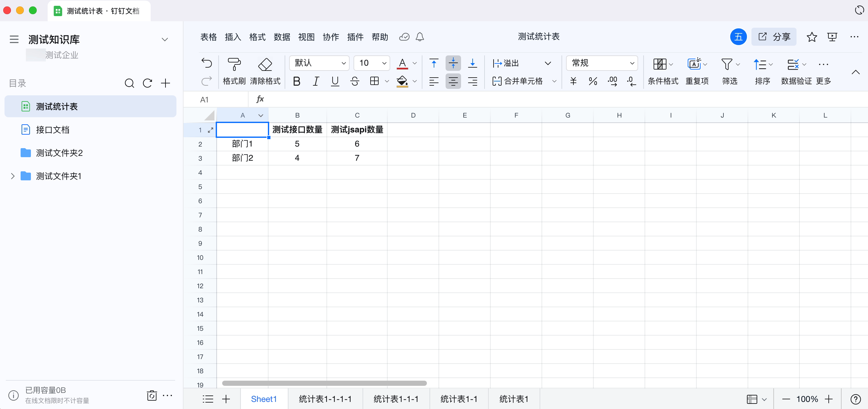Click the fill color bucket swatch

402,81
